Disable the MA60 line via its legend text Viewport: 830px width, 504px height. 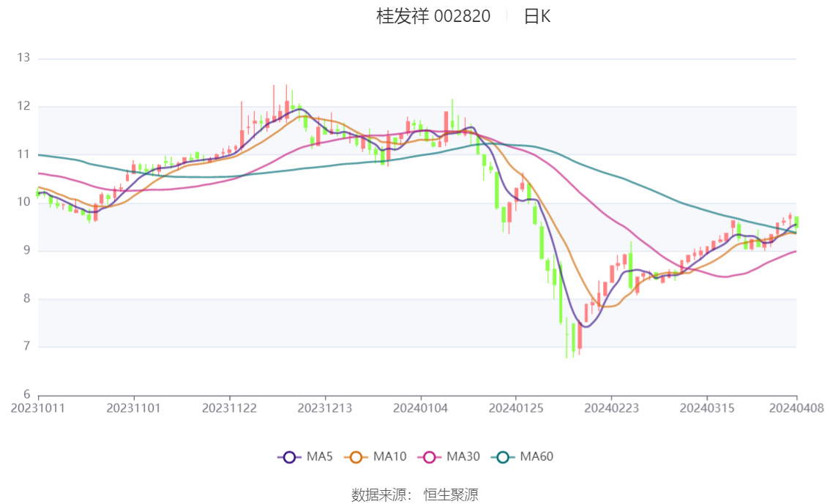(x=536, y=457)
